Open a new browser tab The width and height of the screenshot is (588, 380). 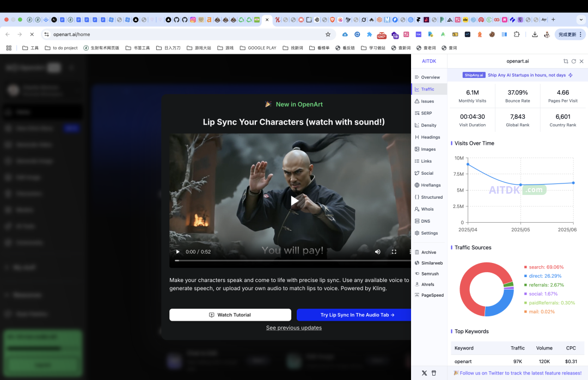553,20
